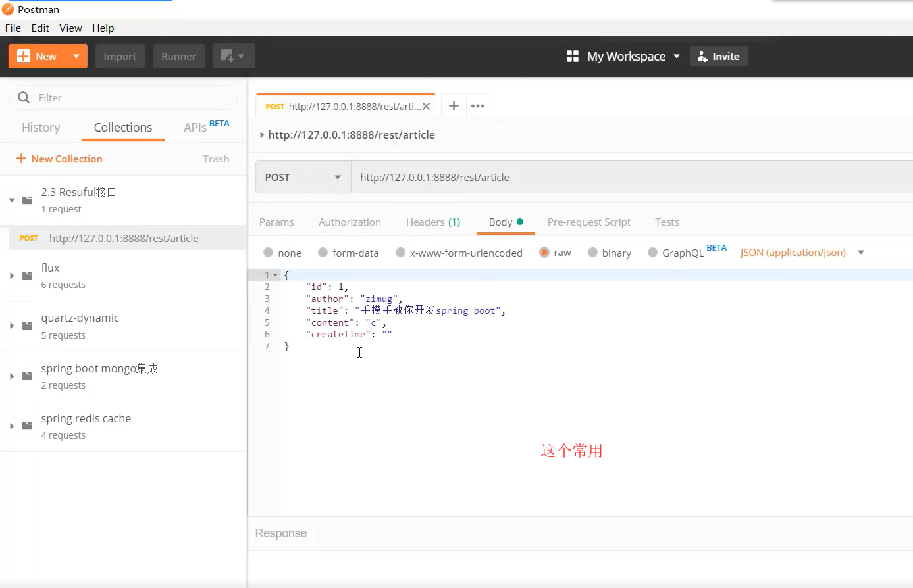Select the raw body type
This screenshot has height=588, width=913.
(x=544, y=253)
